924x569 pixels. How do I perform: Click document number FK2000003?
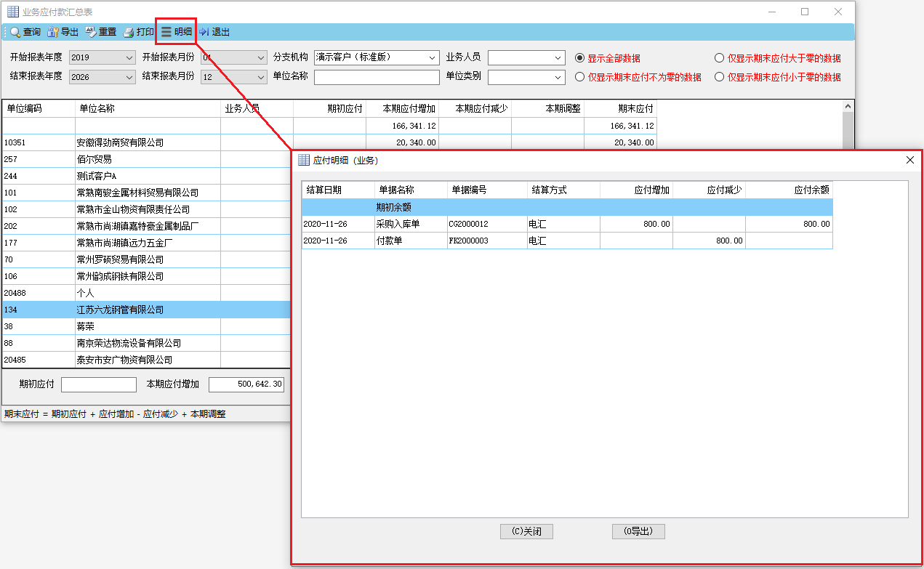pos(487,241)
